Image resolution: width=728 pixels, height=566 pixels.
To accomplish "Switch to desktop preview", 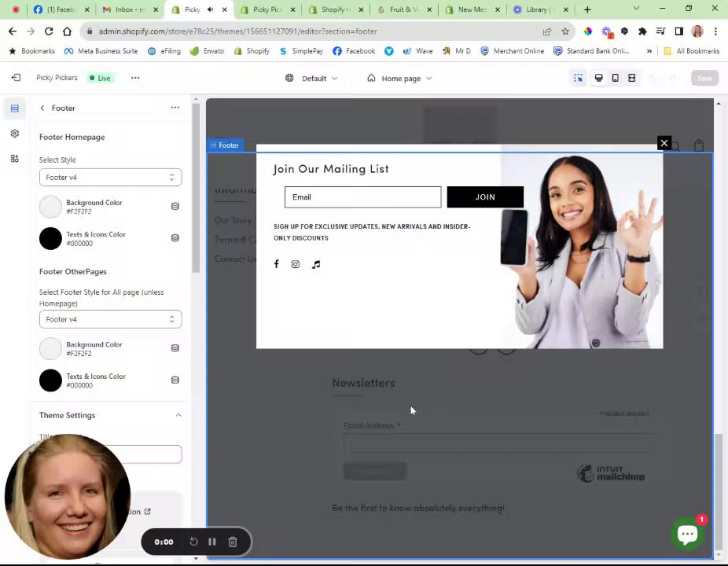I will 599,78.
